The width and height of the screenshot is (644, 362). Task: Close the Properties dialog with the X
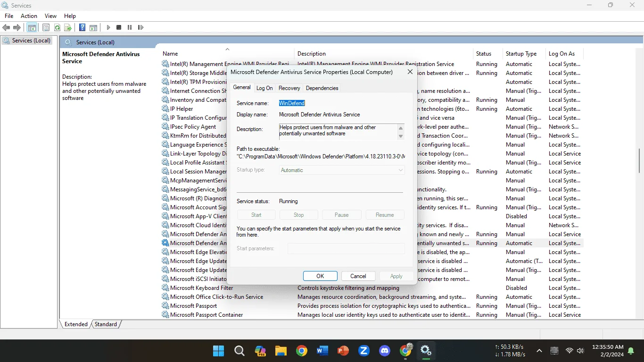[410, 72]
